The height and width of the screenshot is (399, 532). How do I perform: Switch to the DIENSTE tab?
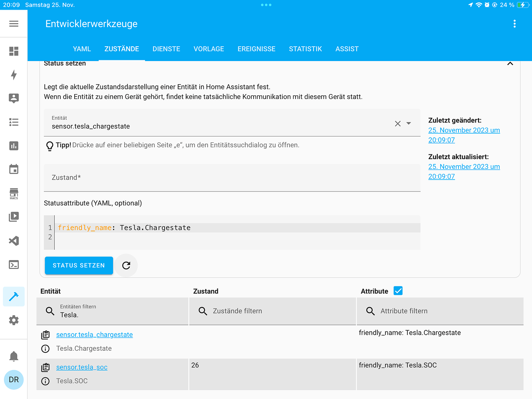(166, 49)
